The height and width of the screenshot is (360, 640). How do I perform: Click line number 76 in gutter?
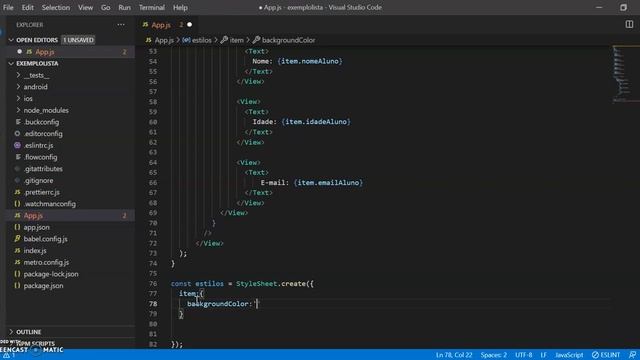click(153, 284)
